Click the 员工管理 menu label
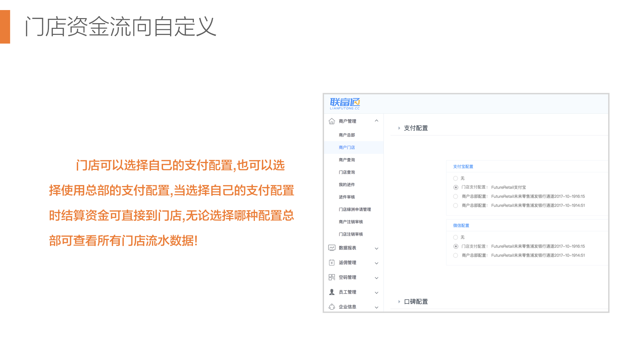 [x=347, y=292]
